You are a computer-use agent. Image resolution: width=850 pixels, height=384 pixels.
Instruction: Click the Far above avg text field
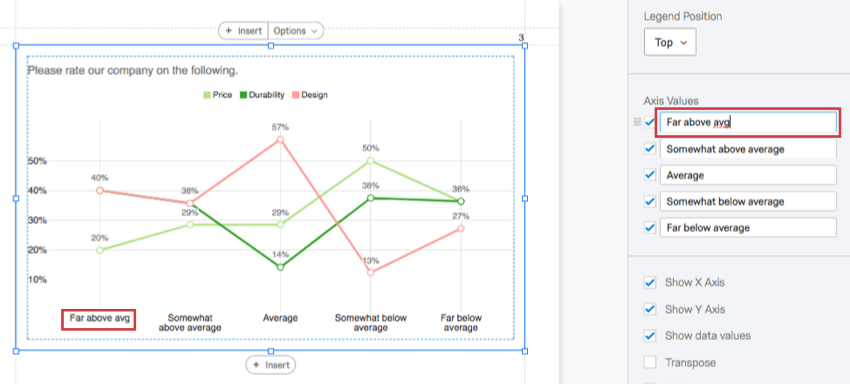(748, 123)
